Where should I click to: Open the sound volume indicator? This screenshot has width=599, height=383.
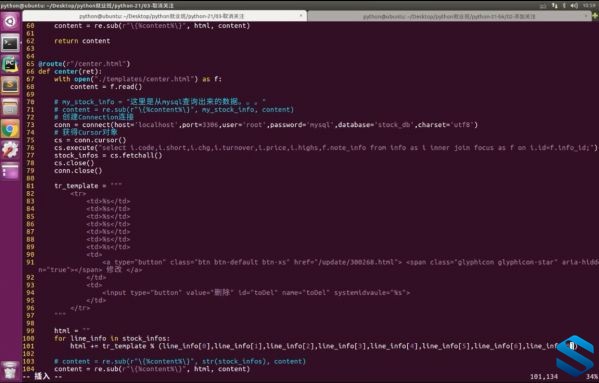pos(574,6)
